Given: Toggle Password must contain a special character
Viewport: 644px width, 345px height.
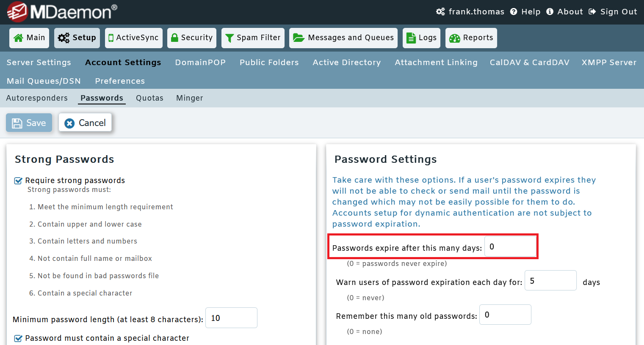Looking at the screenshot, I should (x=18, y=338).
